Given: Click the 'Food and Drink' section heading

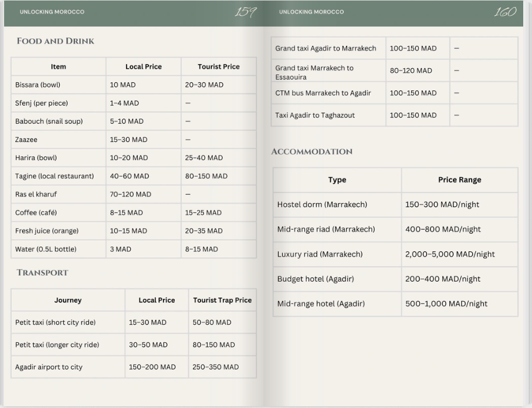Looking at the screenshot, I should (55, 41).
